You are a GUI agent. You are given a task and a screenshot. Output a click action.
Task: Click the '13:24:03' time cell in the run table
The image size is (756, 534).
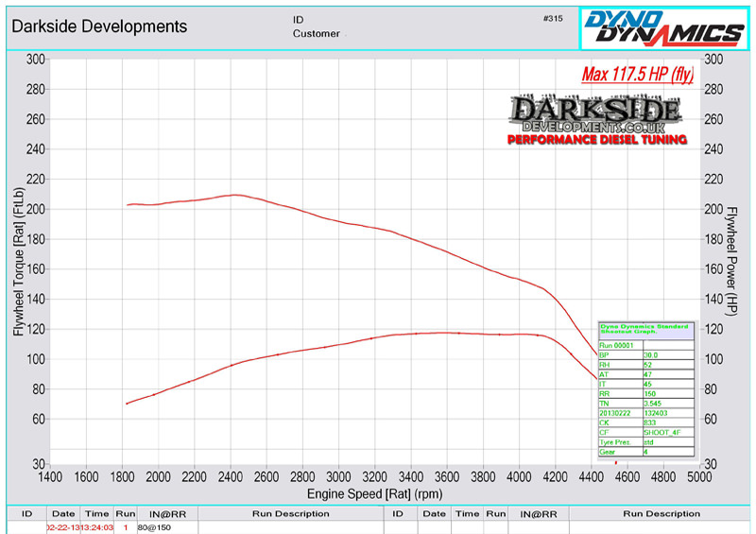(97, 527)
